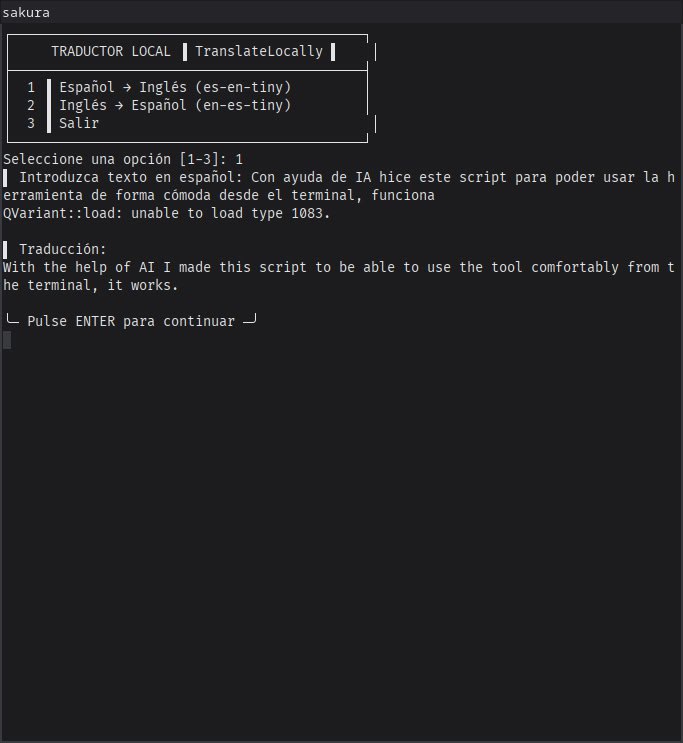This screenshot has width=683, height=743.
Task: Click the TRADUCTOR LOCAL header text
Action: [x=111, y=51]
